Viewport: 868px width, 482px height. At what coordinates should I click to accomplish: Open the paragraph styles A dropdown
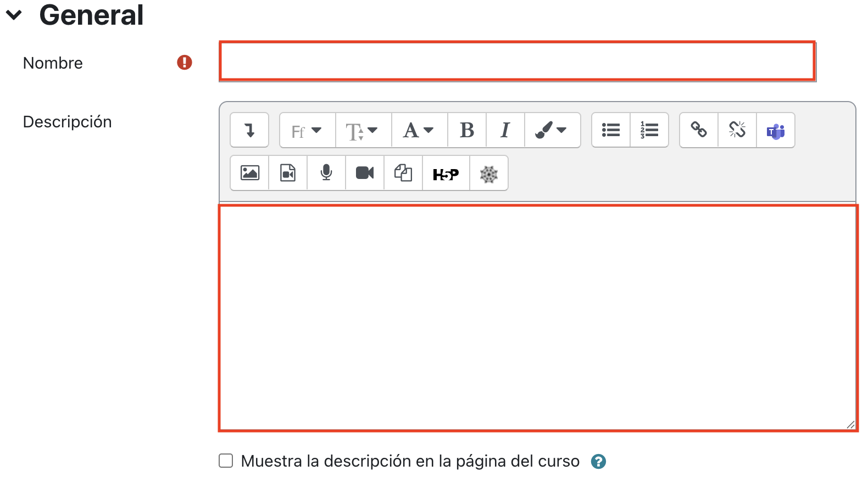(419, 130)
